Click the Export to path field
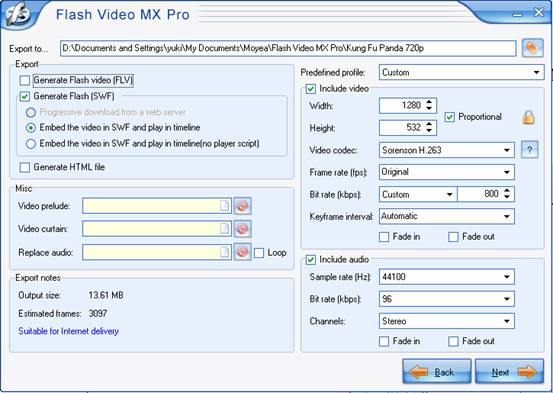The height and width of the screenshot is (393, 553). coord(288,48)
